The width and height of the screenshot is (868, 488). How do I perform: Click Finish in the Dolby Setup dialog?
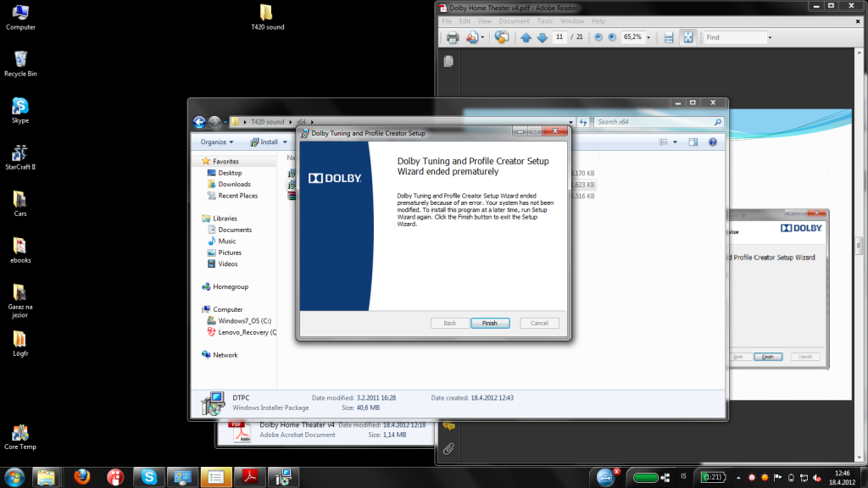point(490,323)
